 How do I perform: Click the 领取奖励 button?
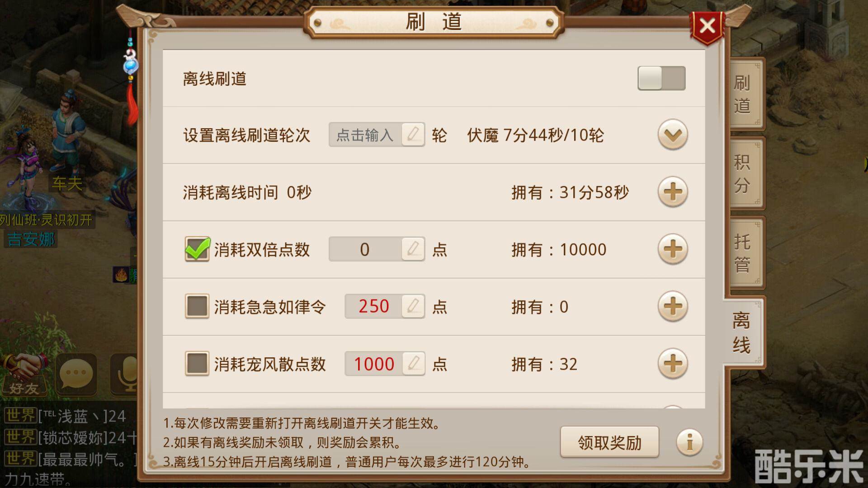click(x=609, y=442)
